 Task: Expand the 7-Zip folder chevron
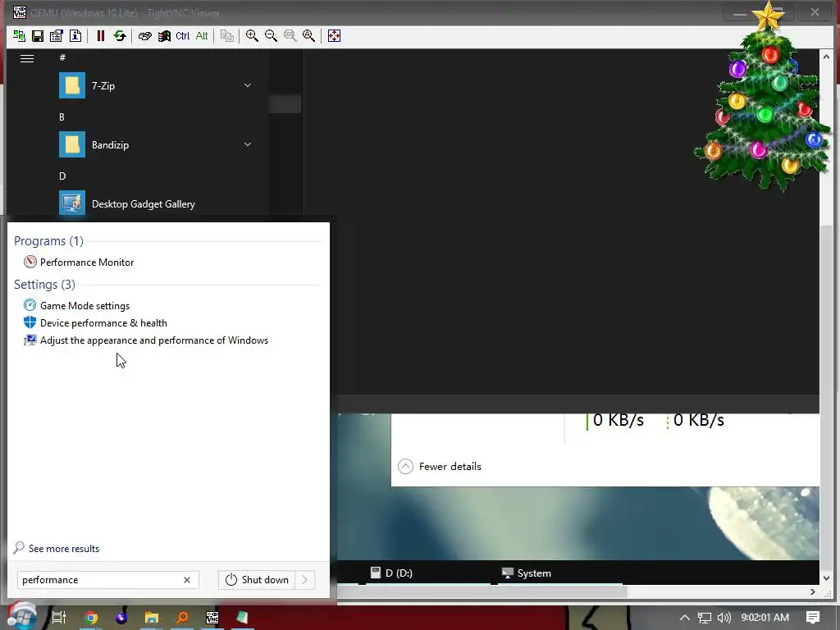tap(248, 85)
